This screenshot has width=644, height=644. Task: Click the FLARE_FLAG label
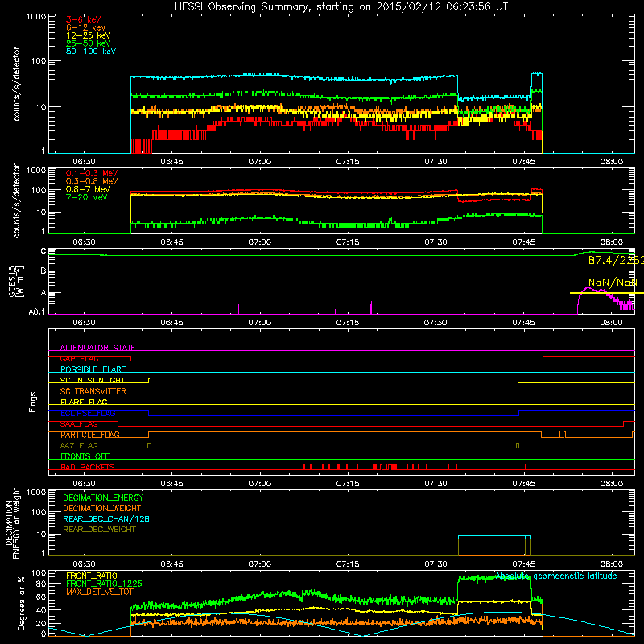tap(84, 402)
